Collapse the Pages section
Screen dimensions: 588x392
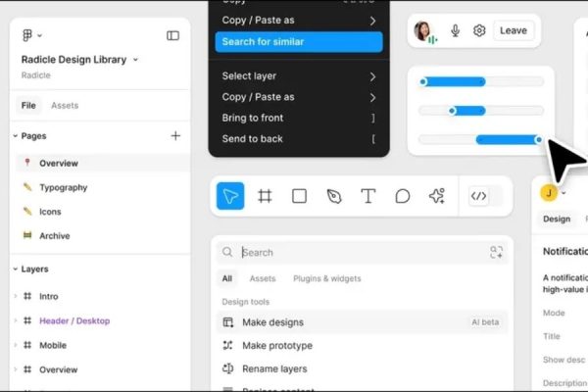[16, 136]
